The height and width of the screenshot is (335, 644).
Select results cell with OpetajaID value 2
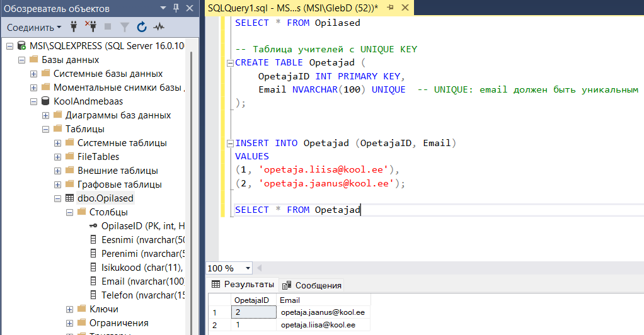click(x=253, y=312)
